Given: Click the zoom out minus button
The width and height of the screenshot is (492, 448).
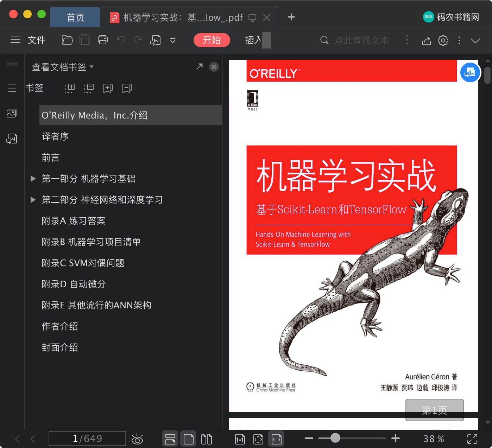Looking at the screenshot, I should coord(309,438).
